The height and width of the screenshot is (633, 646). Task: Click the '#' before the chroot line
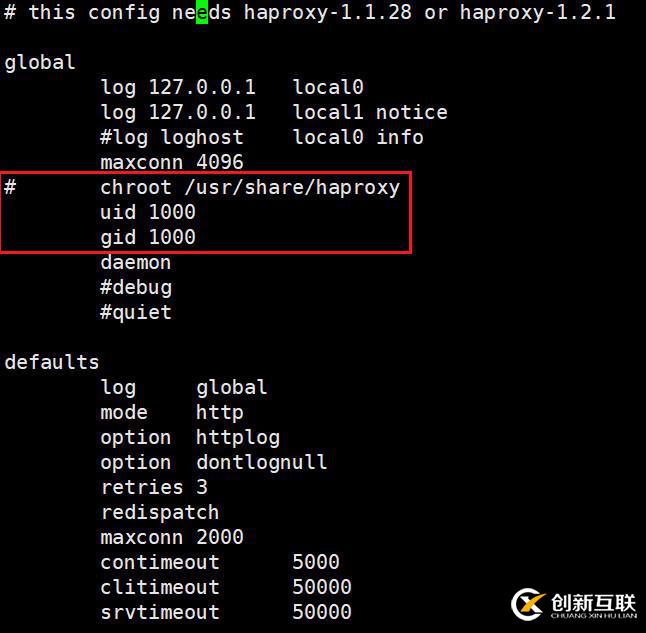pyautogui.click(x=10, y=187)
